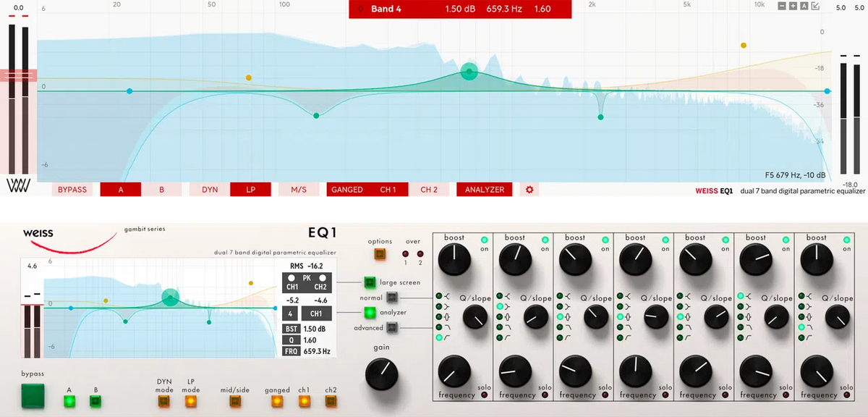Click the zoom out (minus) icon above the analyzer
The width and height of the screenshot is (868, 417).
[x=782, y=6]
